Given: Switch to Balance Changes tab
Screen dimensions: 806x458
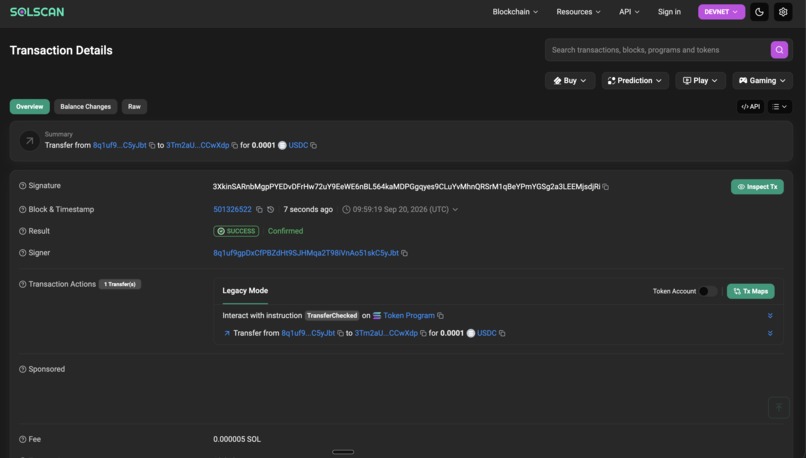Looking at the screenshot, I should 85,106.
